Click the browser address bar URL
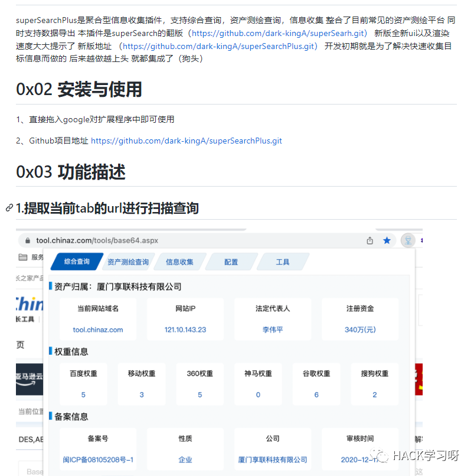Viewport: 474px width, 476px height. [97, 240]
